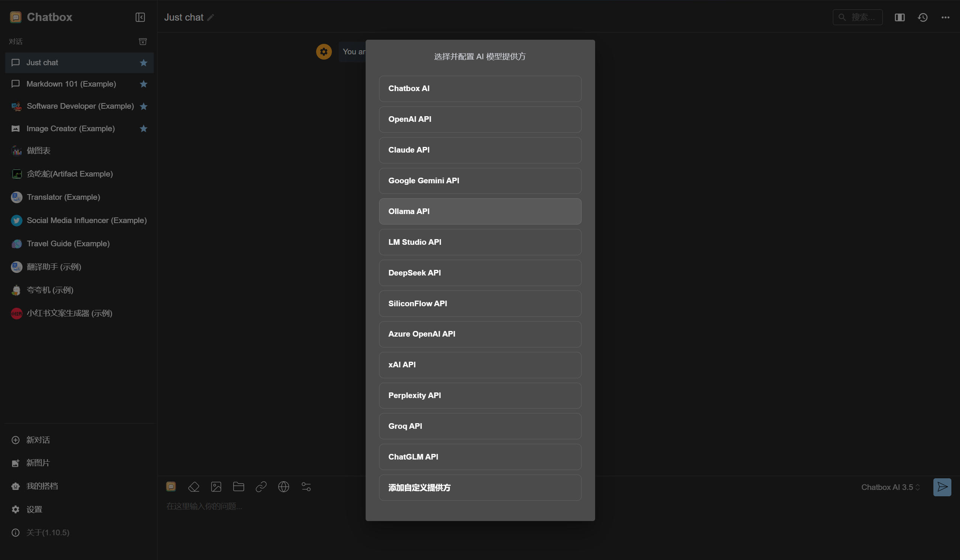The width and height of the screenshot is (960, 560).
Task: Open 设置 settings
Action: click(x=79, y=509)
